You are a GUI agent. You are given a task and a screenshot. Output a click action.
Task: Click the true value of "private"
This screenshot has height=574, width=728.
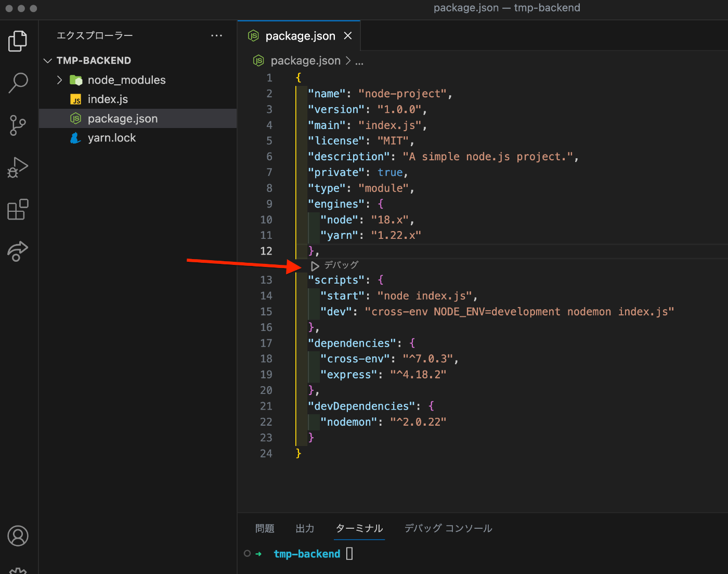click(390, 172)
